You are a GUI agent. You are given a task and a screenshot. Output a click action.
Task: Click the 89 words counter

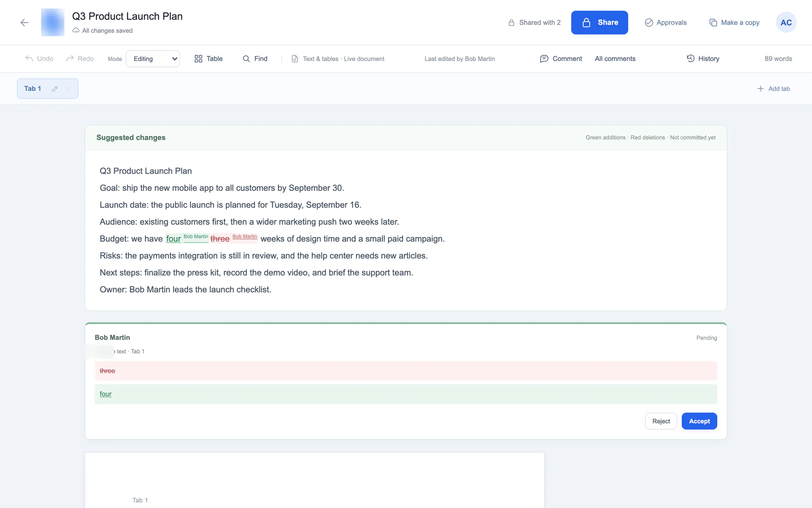[778, 58]
